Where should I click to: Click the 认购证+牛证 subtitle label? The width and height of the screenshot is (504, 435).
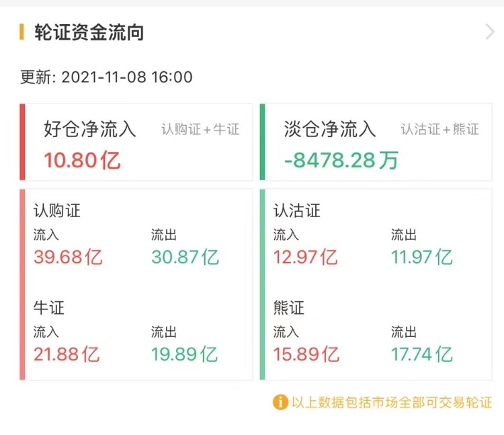(x=200, y=129)
